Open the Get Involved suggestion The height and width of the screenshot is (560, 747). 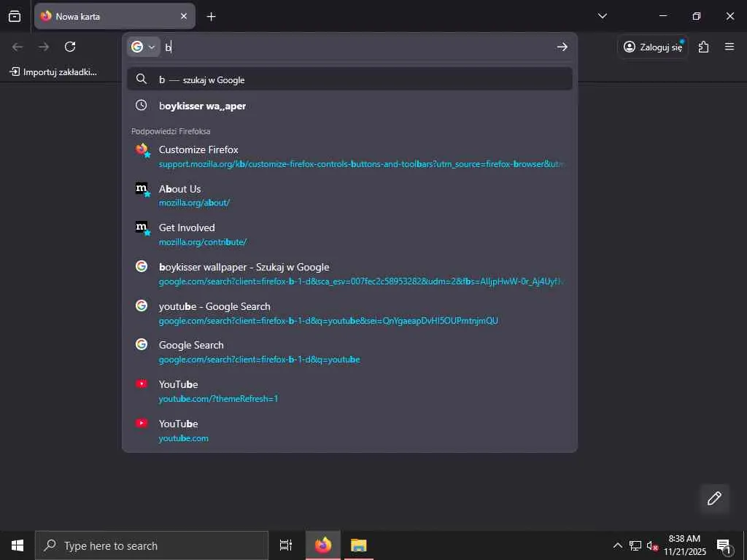coord(349,234)
